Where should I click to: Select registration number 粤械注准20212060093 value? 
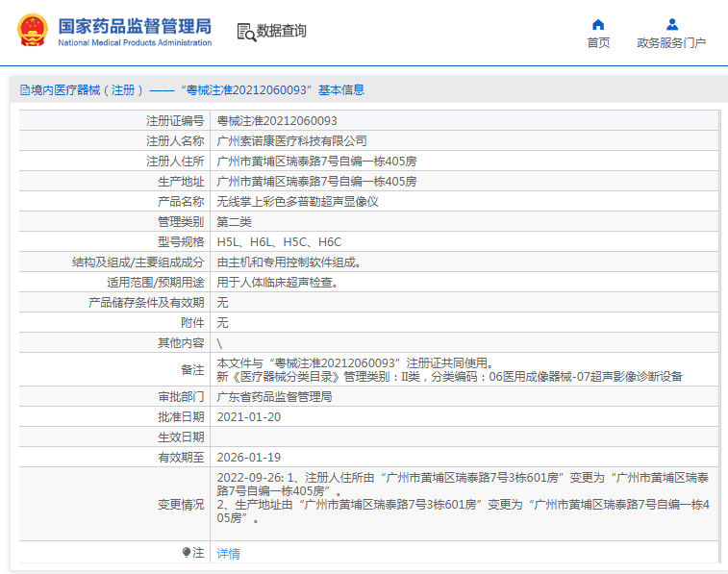(277, 120)
